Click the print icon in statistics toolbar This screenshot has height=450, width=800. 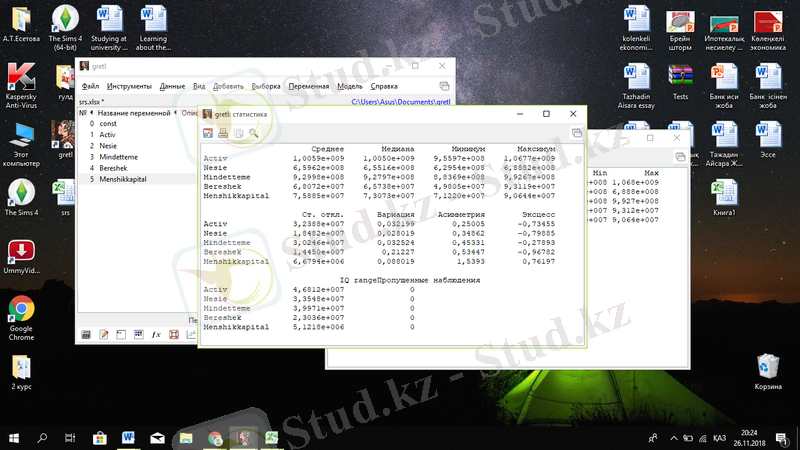point(223,132)
